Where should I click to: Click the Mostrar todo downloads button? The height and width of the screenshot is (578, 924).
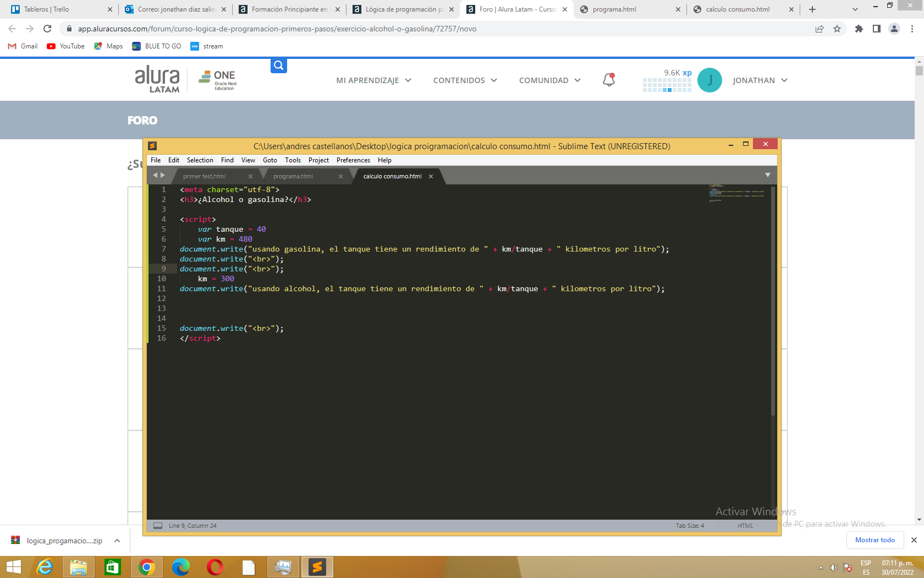point(875,540)
